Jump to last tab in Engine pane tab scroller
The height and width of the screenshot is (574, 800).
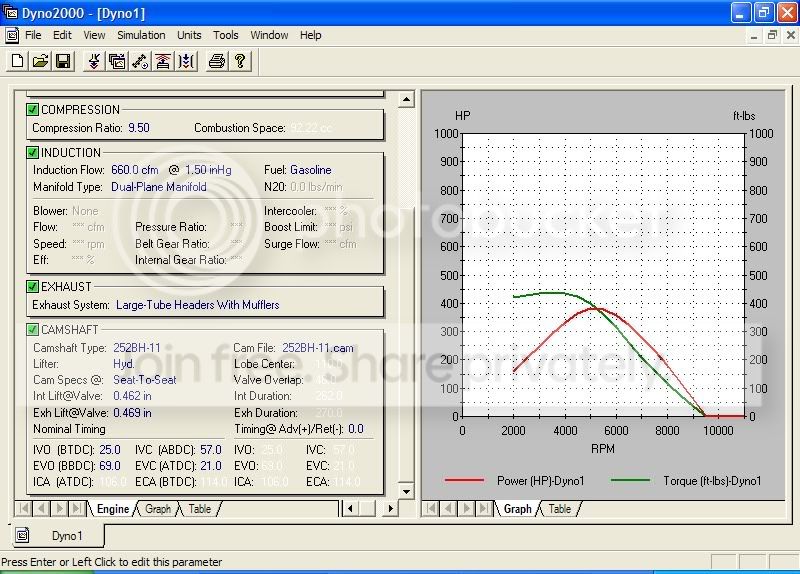pos(77,508)
